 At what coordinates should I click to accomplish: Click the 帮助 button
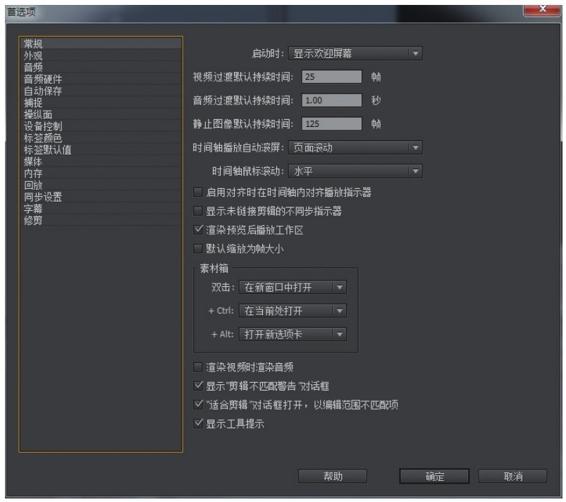point(332,476)
